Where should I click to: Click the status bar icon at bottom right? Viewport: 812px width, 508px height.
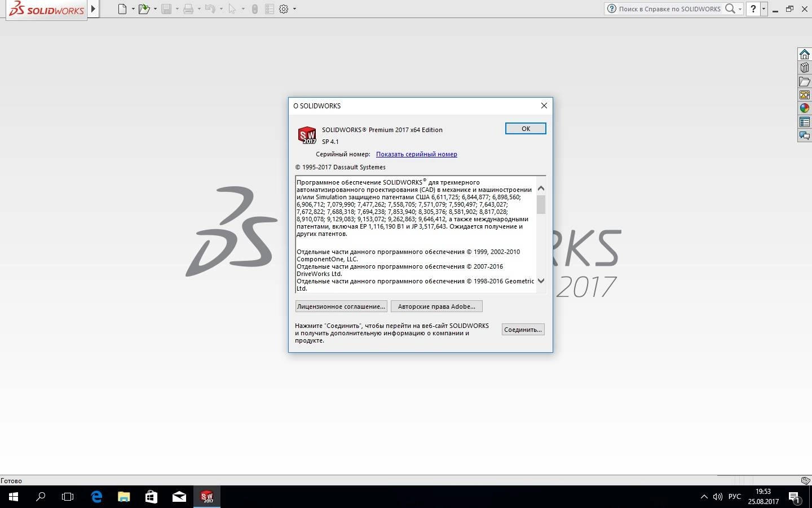806,480
